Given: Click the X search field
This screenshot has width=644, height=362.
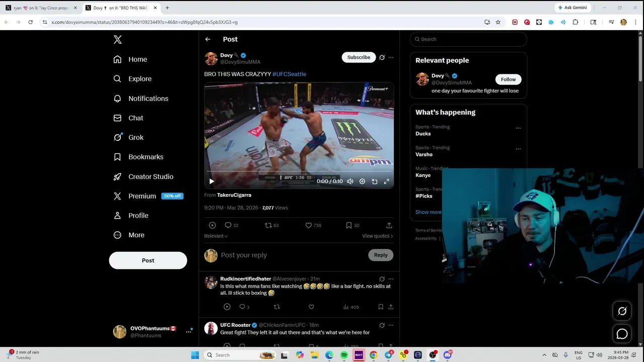Looking at the screenshot, I should click(x=468, y=39).
